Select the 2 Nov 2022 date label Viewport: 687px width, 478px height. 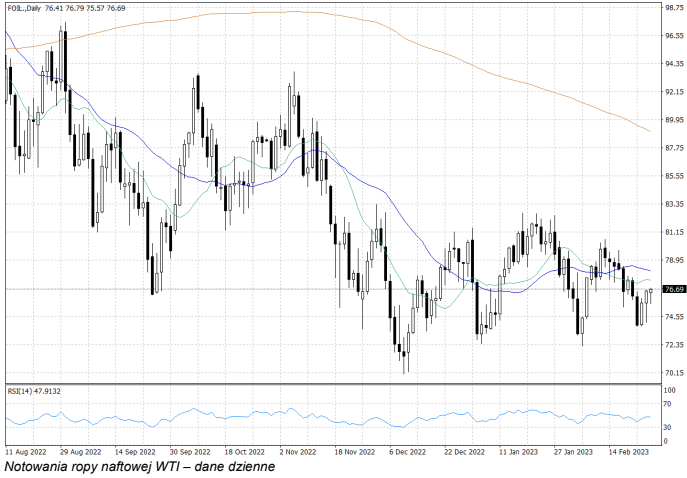300,451
